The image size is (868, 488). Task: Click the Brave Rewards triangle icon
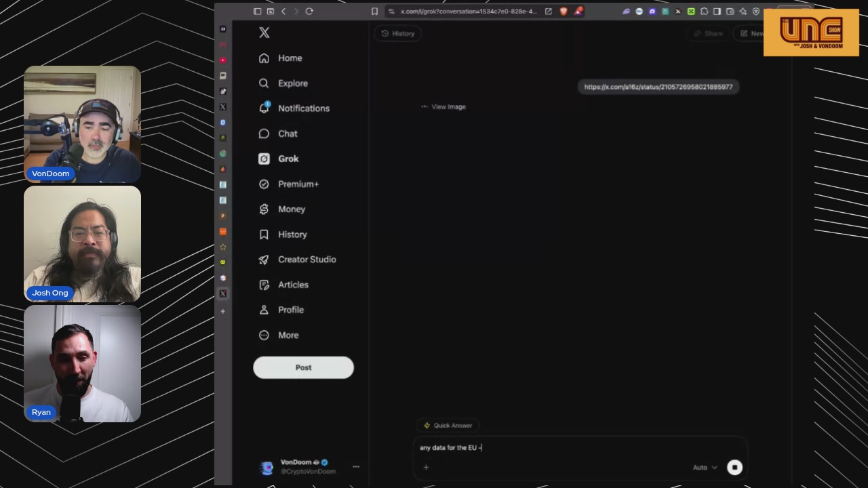click(x=578, y=12)
